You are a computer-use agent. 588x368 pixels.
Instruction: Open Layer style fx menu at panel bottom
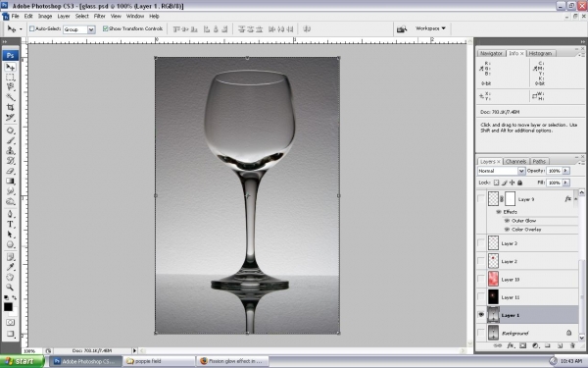pos(511,345)
